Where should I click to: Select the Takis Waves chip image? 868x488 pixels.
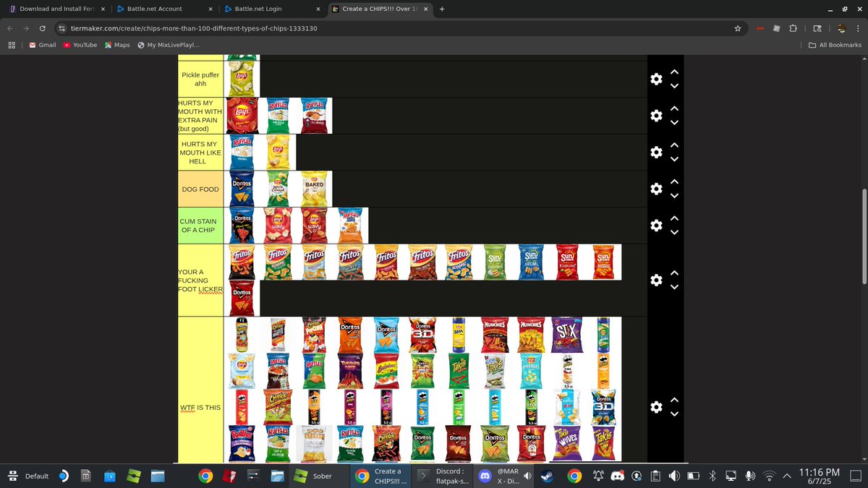(569, 443)
